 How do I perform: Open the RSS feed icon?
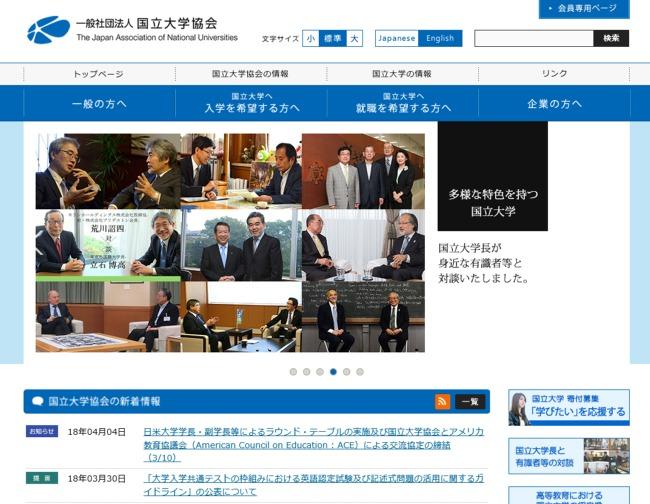click(x=442, y=401)
